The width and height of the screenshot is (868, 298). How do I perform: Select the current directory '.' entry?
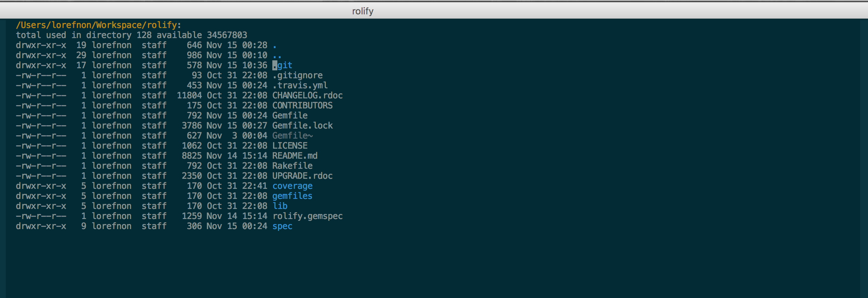(x=275, y=45)
